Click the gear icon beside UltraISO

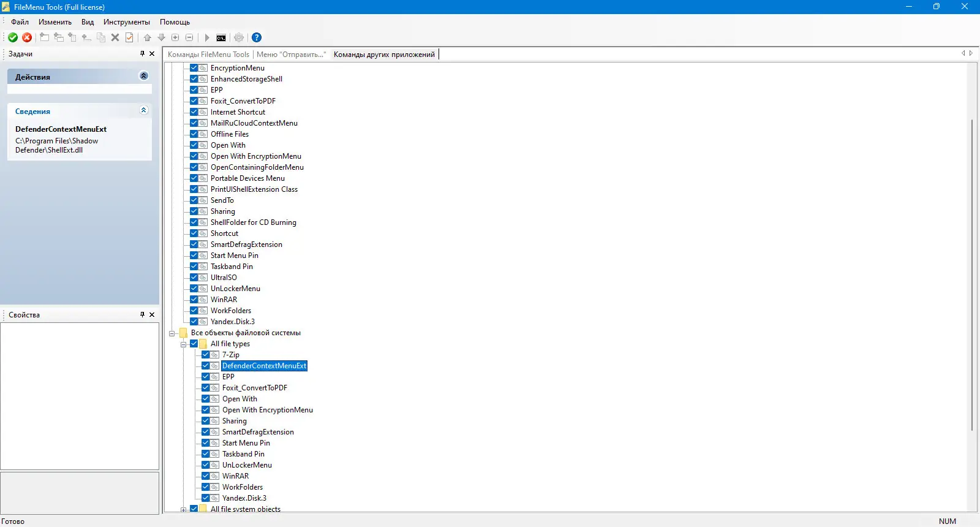coord(203,278)
